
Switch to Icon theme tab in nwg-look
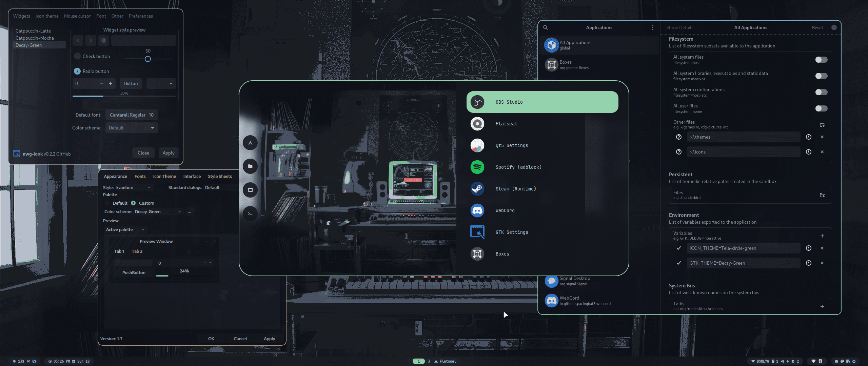pyautogui.click(x=47, y=16)
